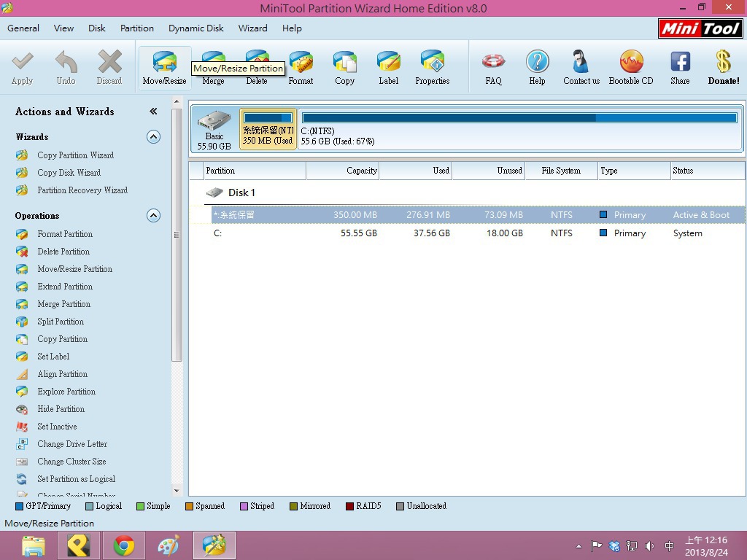The width and height of the screenshot is (747, 560).
Task: Choose Hide Partition operation
Action: pos(61,409)
